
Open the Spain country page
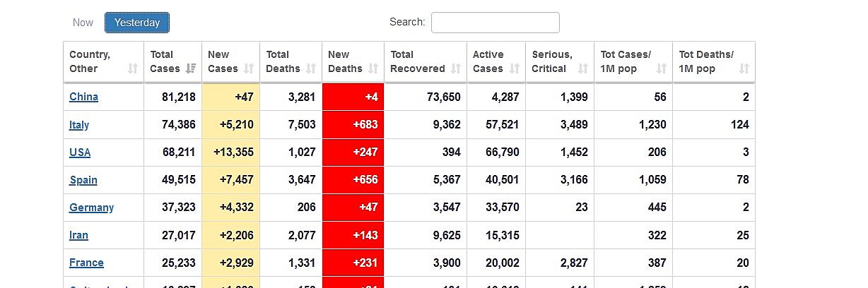click(x=83, y=180)
